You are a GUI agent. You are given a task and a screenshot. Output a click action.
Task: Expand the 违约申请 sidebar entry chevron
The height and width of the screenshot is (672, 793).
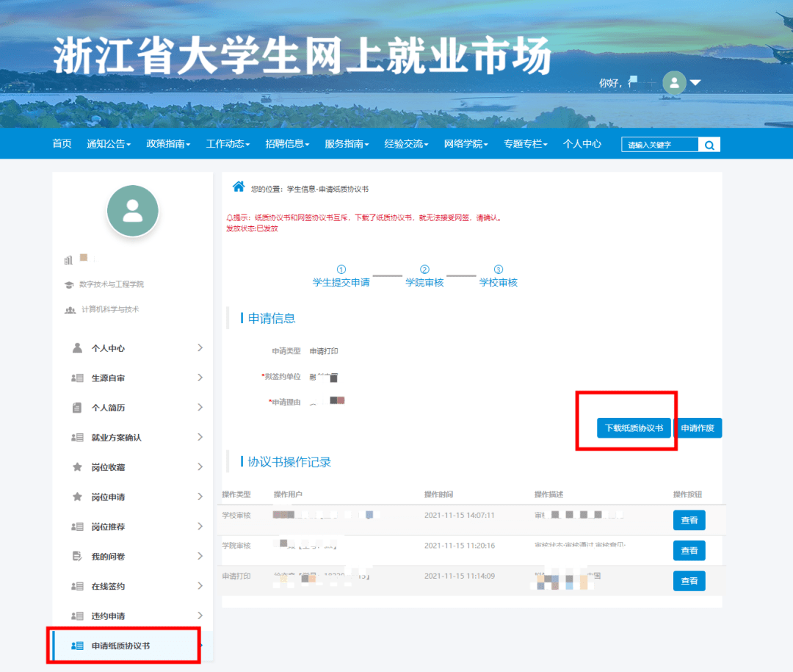pyautogui.click(x=200, y=615)
